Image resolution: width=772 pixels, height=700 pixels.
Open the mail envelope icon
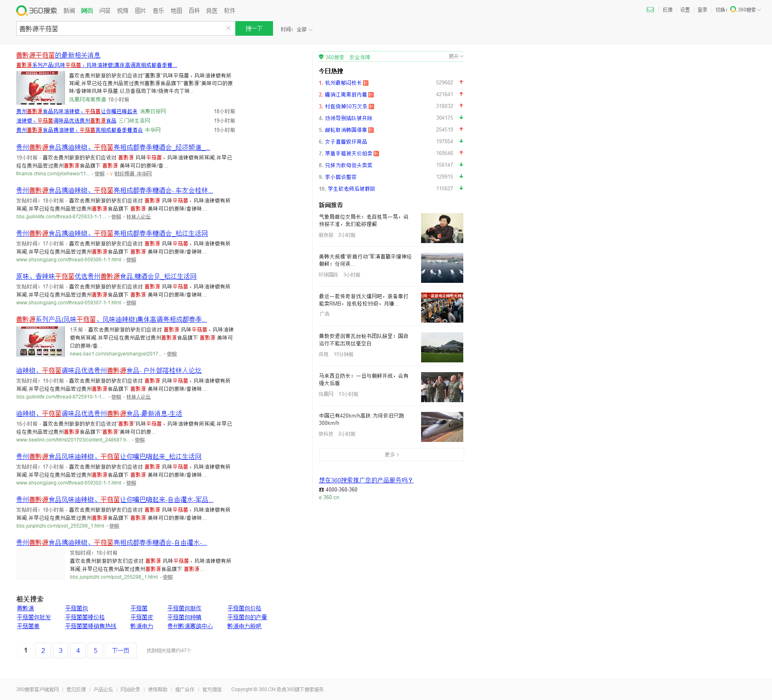[x=650, y=10]
